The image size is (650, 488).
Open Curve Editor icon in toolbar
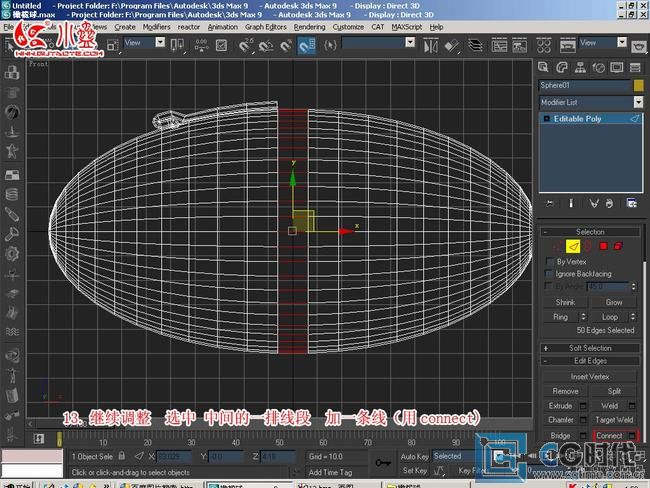coord(499,45)
